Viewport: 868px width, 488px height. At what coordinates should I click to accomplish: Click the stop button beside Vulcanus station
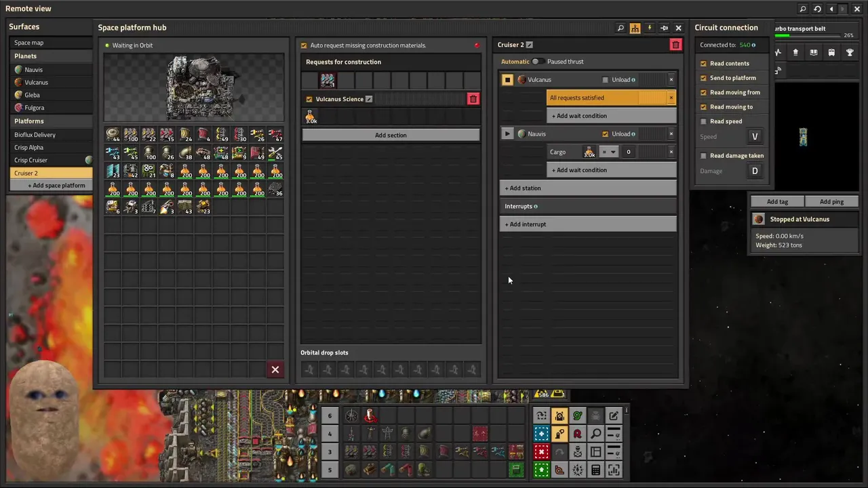tap(507, 79)
